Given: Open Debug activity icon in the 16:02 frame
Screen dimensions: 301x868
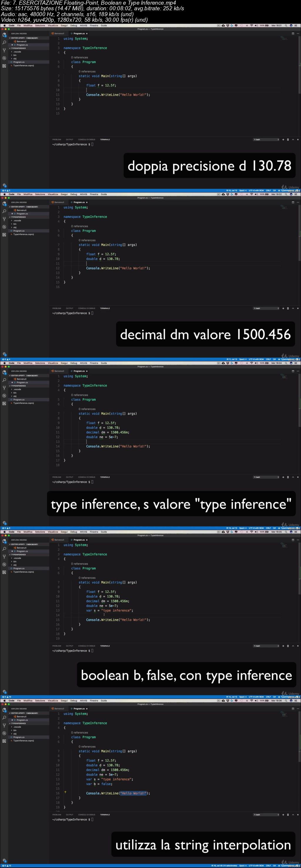Looking at the screenshot, I should coord(4,227).
